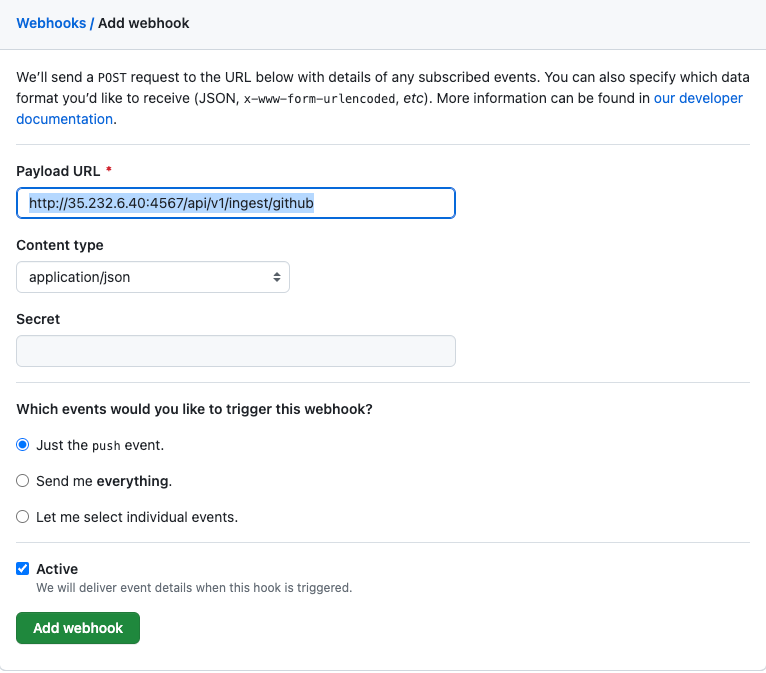Select the 'Send me everything' radio button
The width and height of the screenshot is (766, 673).
22,481
